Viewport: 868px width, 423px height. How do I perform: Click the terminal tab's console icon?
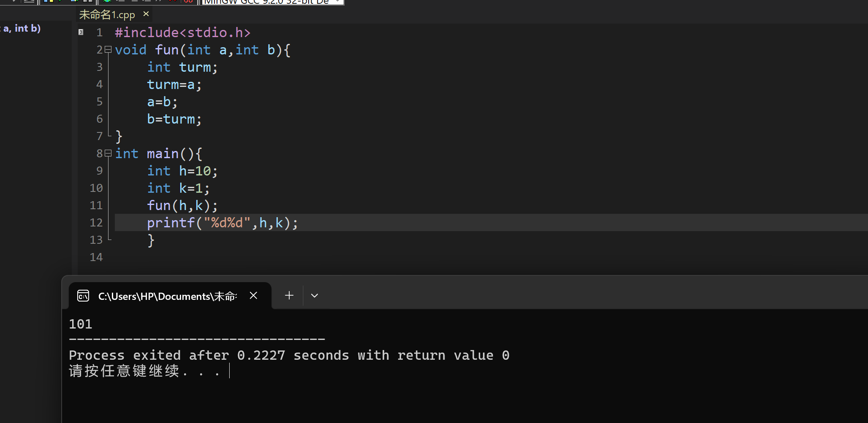click(x=83, y=296)
